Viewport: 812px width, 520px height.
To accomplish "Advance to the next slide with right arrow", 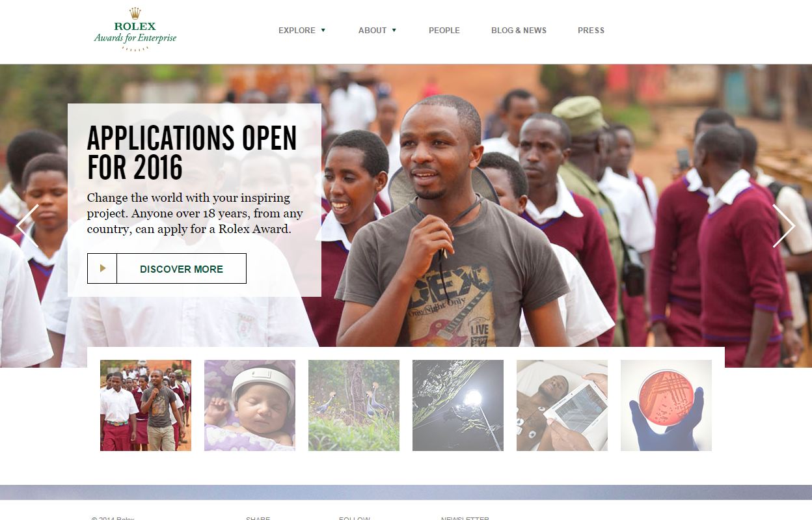I will point(783,226).
